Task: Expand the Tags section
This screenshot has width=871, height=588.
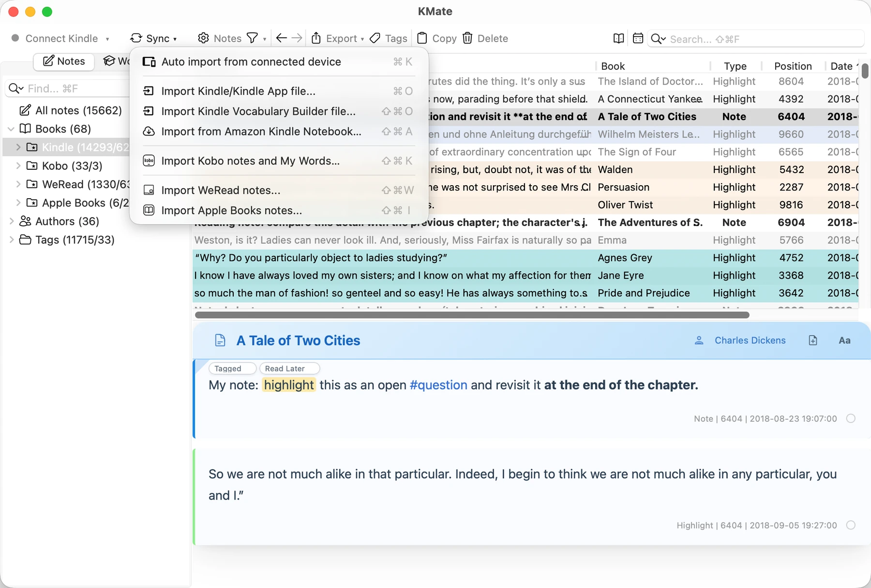Action: point(11,240)
